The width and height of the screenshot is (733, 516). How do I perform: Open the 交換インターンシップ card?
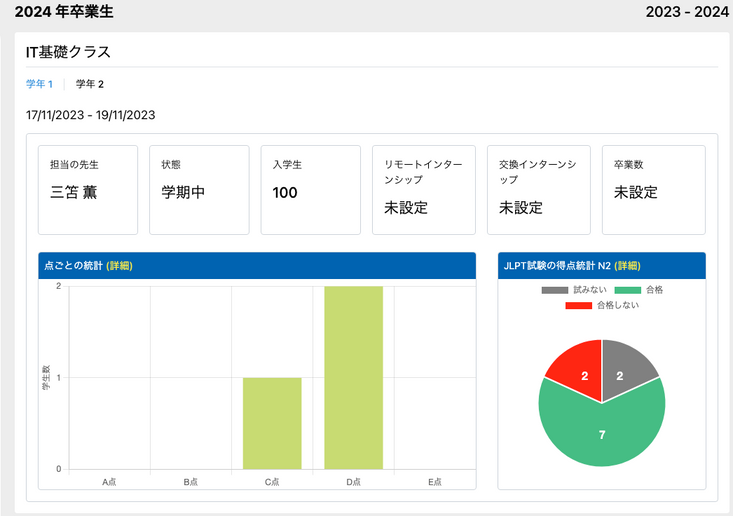541,190
